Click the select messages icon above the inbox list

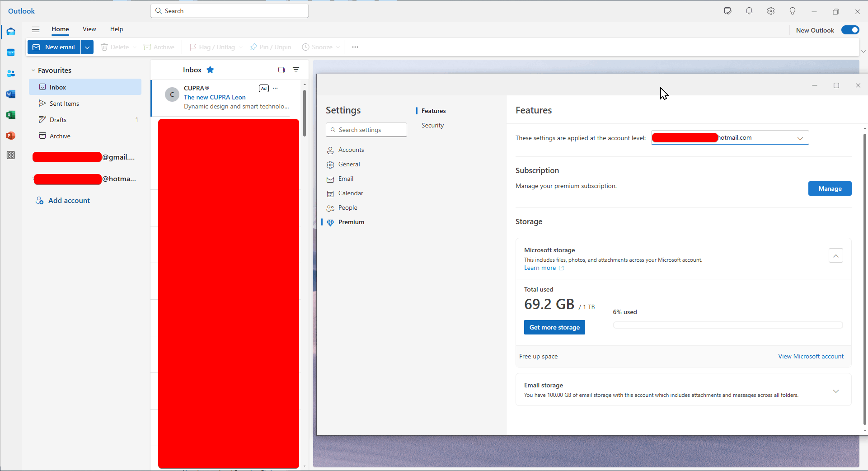pos(282,70)
